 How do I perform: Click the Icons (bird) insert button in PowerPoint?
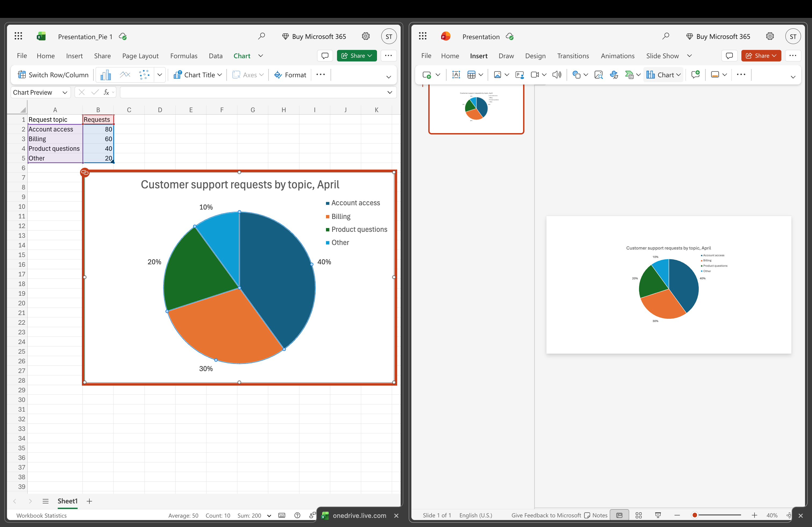pyautogui.click(x=614, y=75)
